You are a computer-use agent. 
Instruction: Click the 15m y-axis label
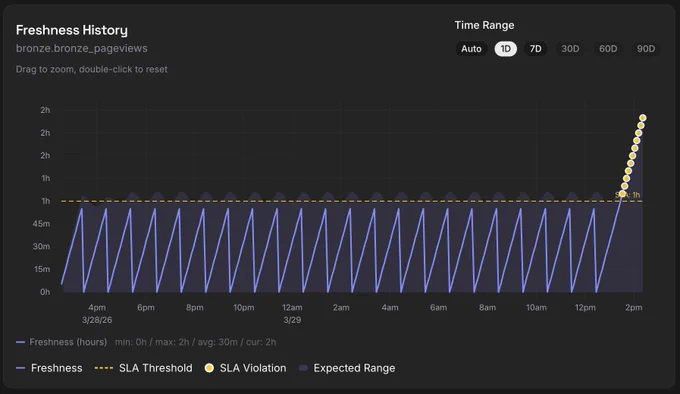(x=42, y=269)
